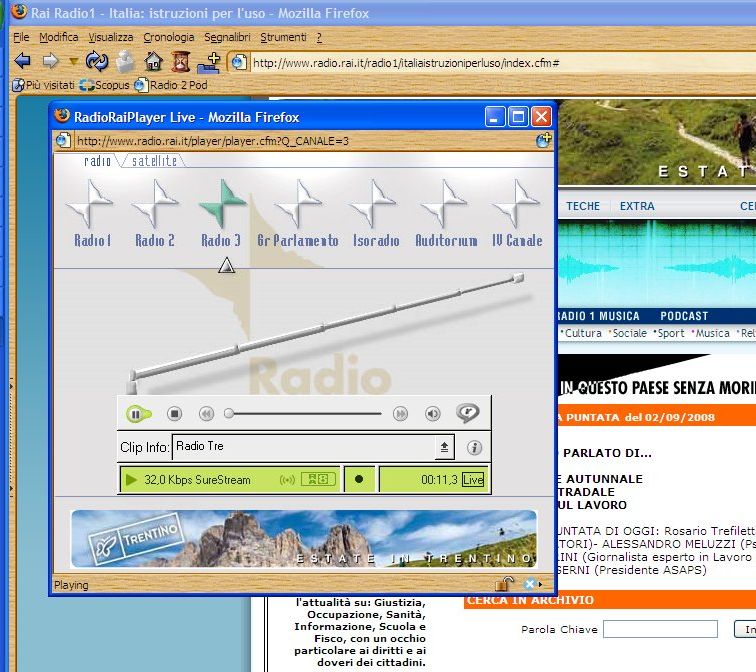Open the Musica category link
This screenshot has width=756, height=672.
coord(711,333)
